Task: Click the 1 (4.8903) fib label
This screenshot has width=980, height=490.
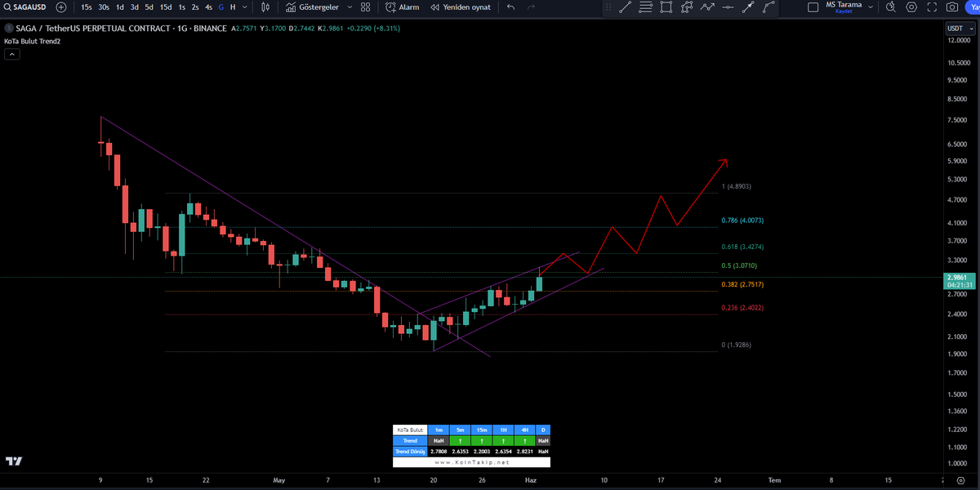Action: pos(736,186)
